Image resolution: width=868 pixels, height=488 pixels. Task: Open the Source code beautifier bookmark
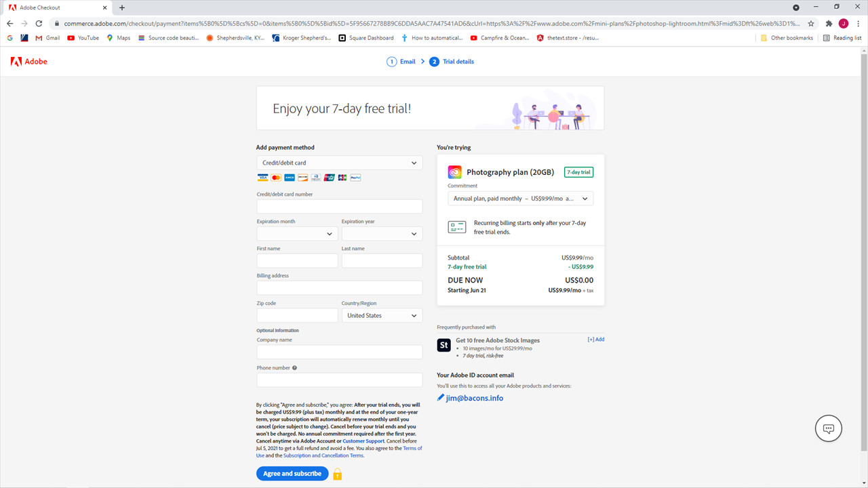[x=168, y=38]
